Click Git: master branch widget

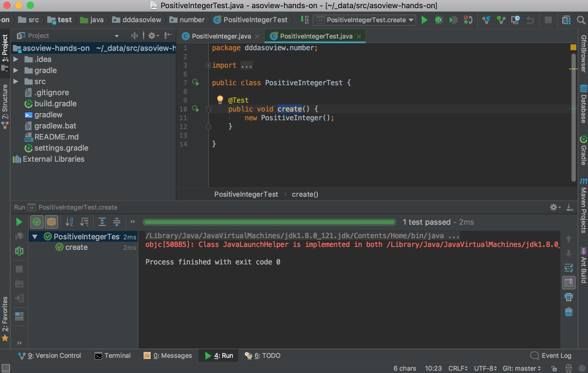click(521, 368)
